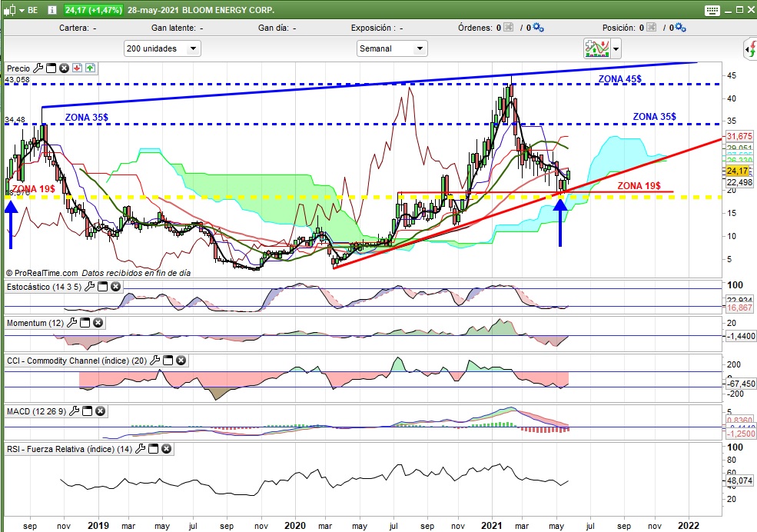Open Precio panel settings wrench
The height and width of the screenshot is (532, 757).
point(38,68)
